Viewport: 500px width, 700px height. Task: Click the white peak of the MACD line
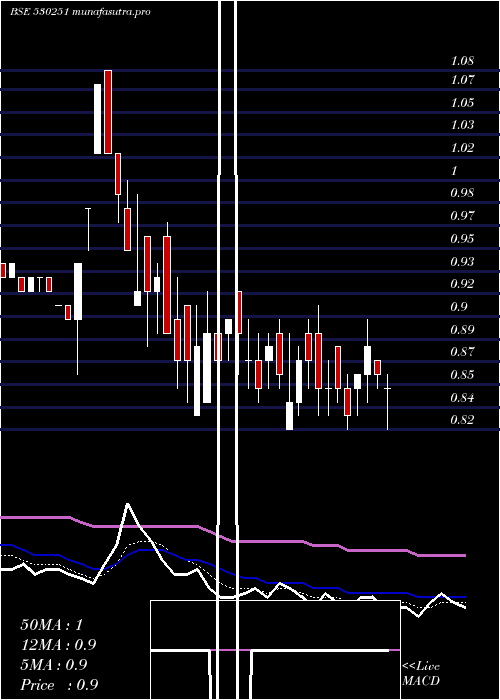(x=128, y=504)
